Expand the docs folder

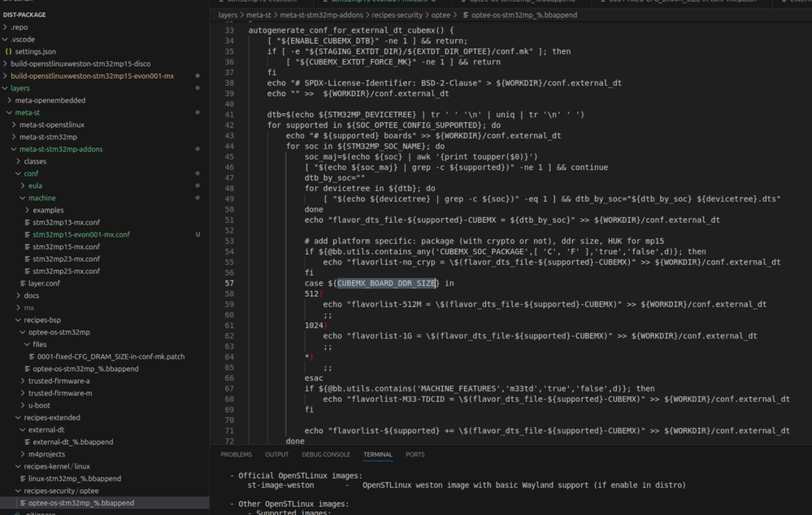(x=19, y=296)
